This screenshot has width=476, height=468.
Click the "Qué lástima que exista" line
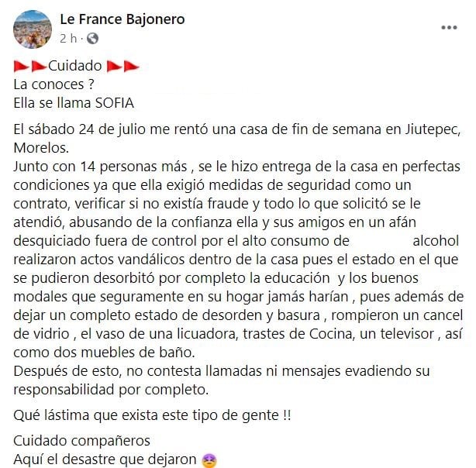152,415
